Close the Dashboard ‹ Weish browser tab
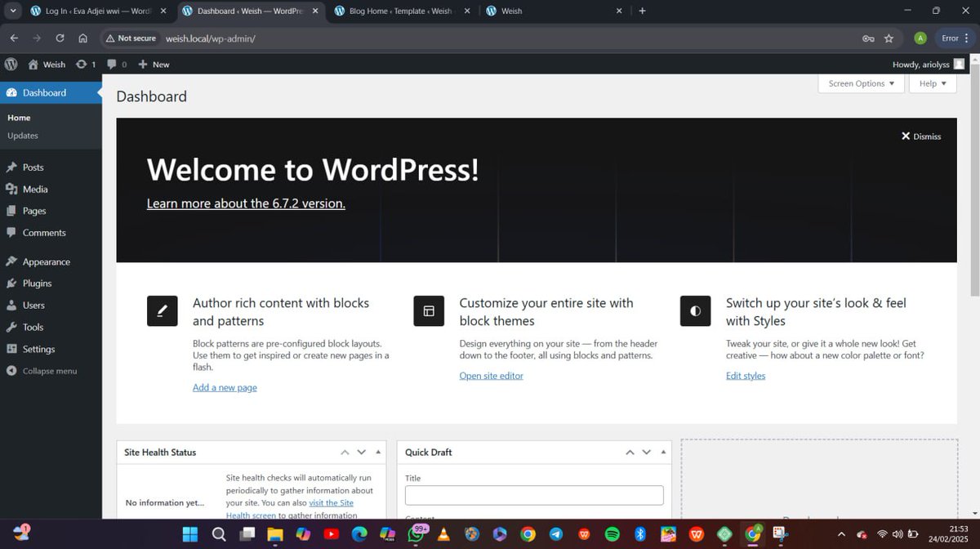The width and height of the screenshot is (980, 549). (x=315, y=11)
